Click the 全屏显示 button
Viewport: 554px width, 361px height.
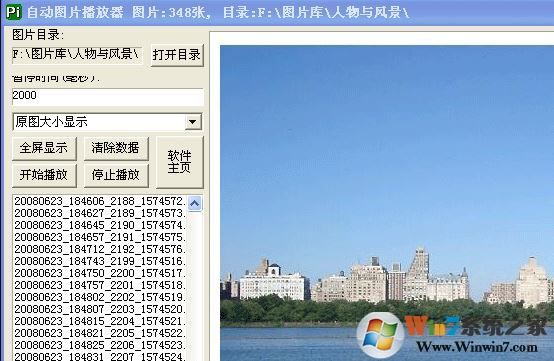[44, 148]
